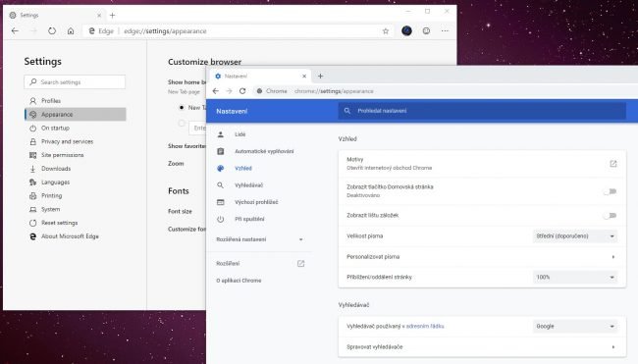Click the Chrome site info icon
The height and width of the screenshot is (364, 638).
(259, 91)
